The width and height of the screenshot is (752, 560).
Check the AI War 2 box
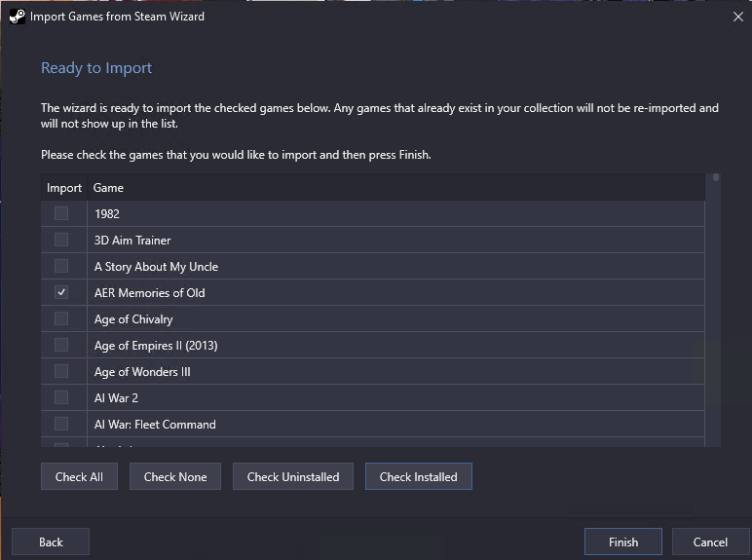61,397
